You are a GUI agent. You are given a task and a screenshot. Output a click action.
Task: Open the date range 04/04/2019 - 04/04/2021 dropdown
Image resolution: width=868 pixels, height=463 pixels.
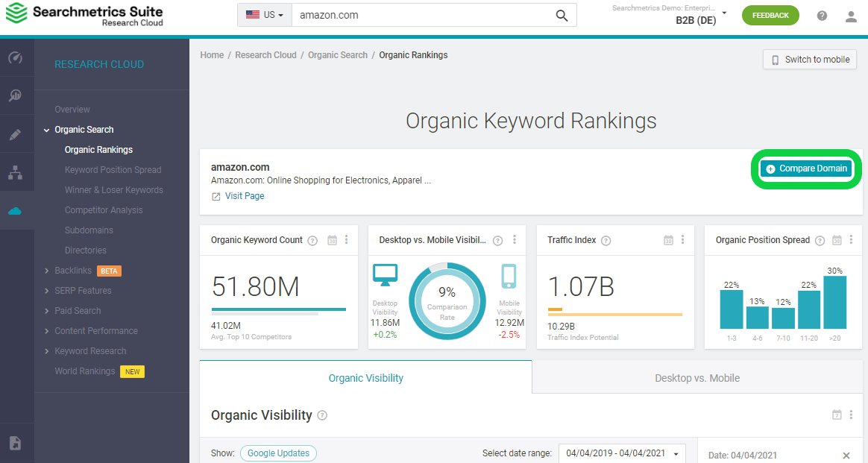click(622, 453)
